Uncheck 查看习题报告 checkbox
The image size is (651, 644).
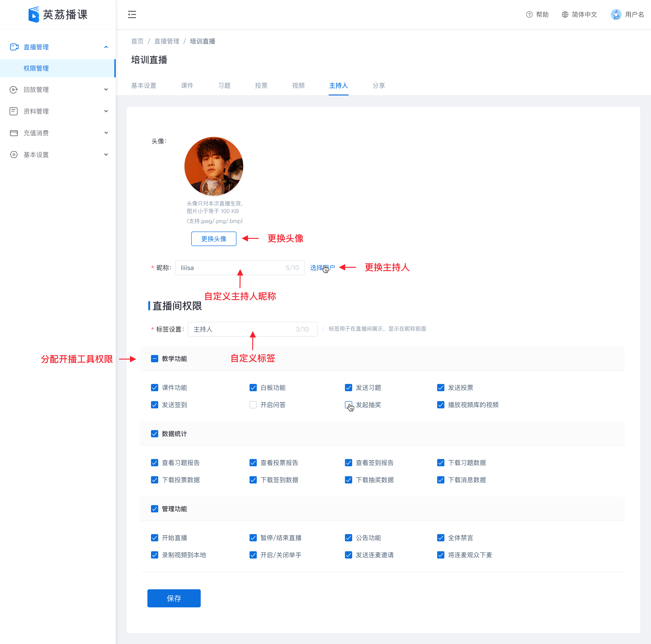coord(155,463)
